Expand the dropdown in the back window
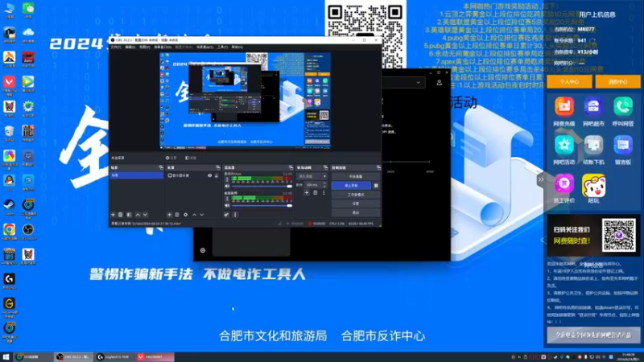 (x=418, y=83)
